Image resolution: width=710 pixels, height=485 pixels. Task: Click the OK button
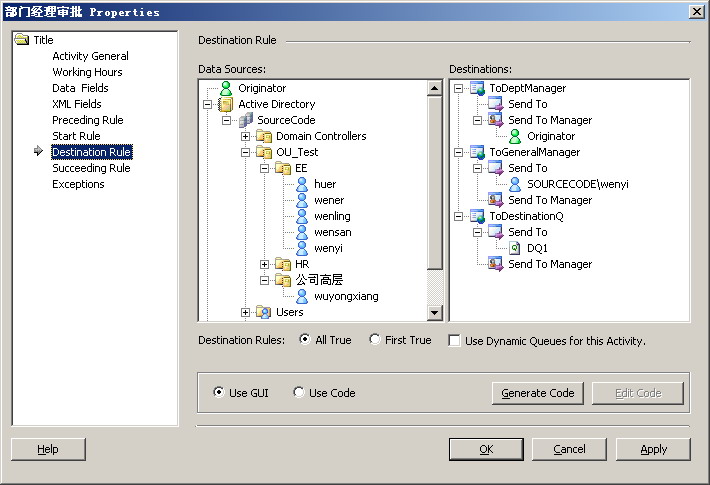(486, 449)
